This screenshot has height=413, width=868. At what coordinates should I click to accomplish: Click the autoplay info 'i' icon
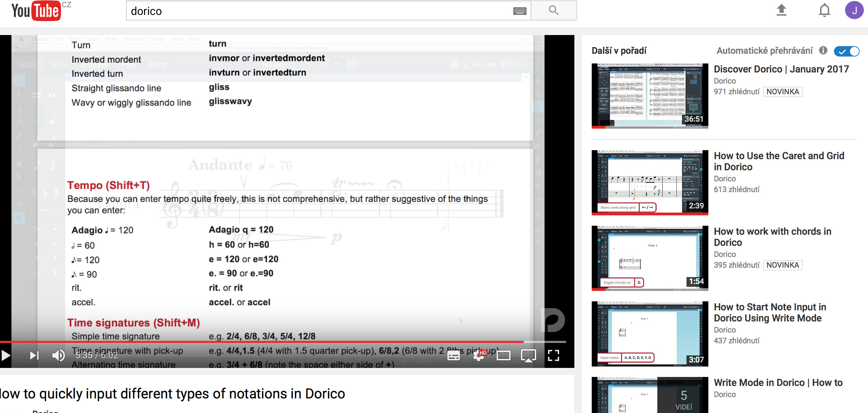click(x=823, y=51)
